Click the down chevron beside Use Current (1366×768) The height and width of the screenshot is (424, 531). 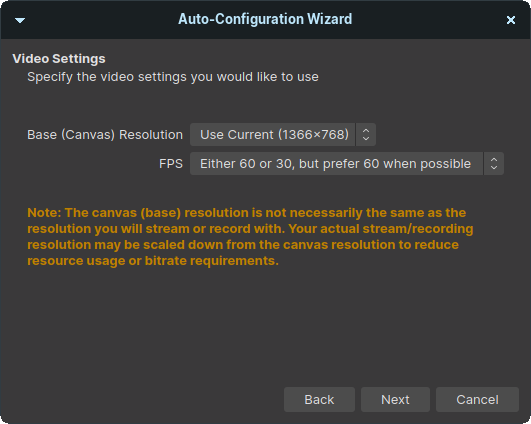click(366, 139)
